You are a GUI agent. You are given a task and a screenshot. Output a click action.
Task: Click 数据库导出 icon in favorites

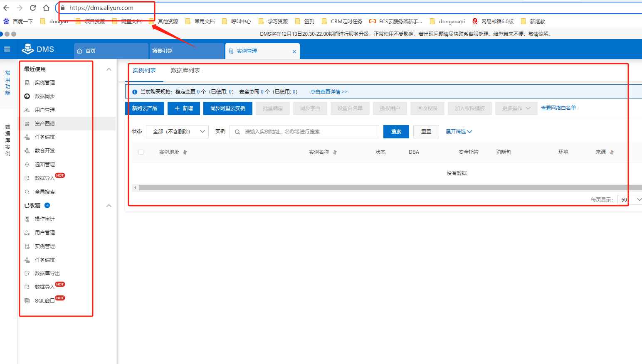pyautogui.click(x=27, y=273)
